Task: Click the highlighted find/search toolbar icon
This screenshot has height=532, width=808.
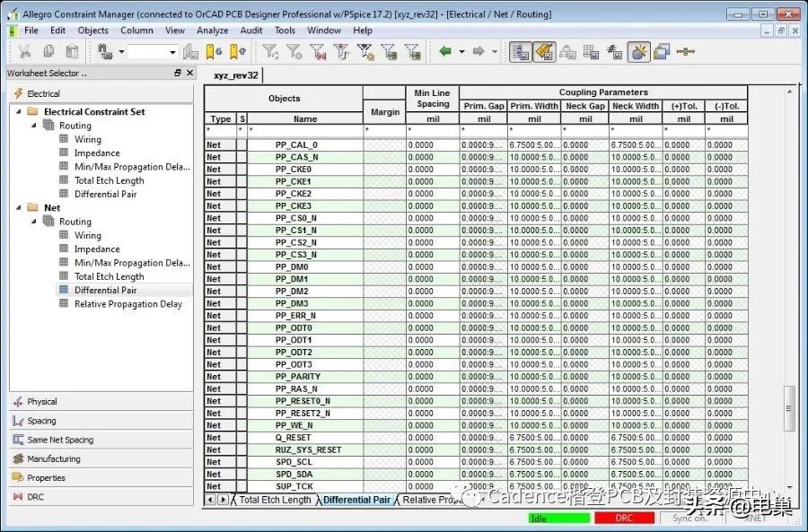Action: [522, 51]
